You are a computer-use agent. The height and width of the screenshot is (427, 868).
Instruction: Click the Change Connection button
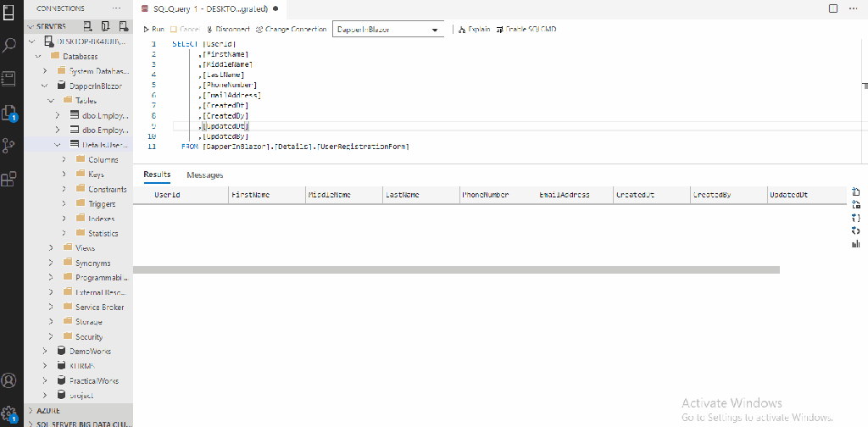(x=291, y=29)
